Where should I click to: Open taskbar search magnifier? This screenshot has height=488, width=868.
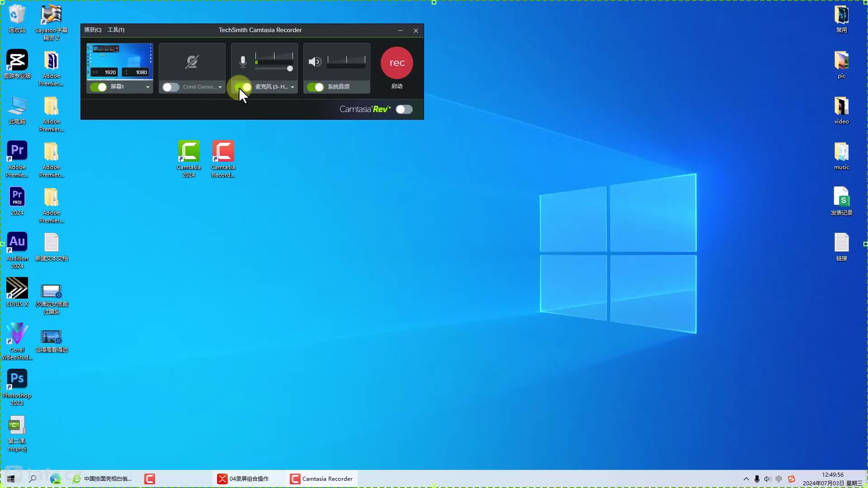[33, 479]
